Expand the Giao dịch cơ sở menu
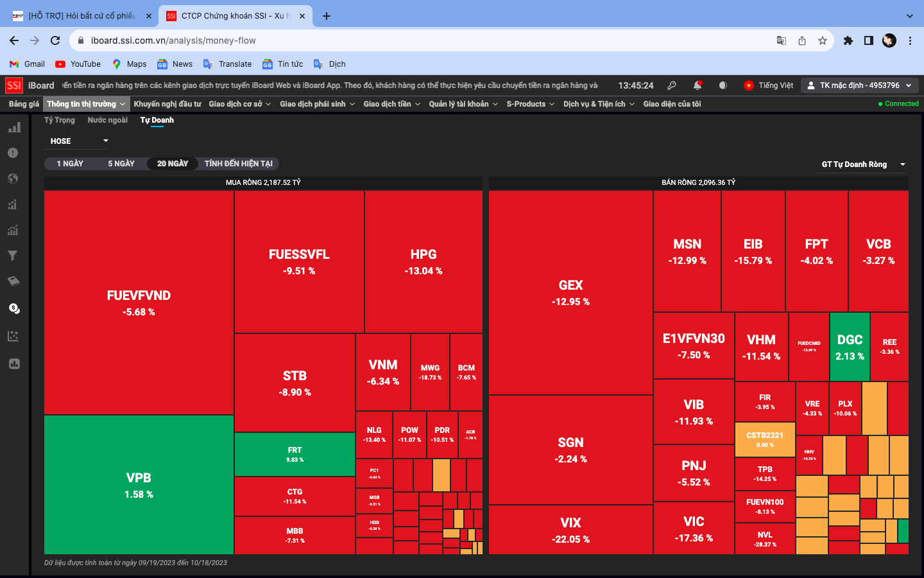 (240, 104)
